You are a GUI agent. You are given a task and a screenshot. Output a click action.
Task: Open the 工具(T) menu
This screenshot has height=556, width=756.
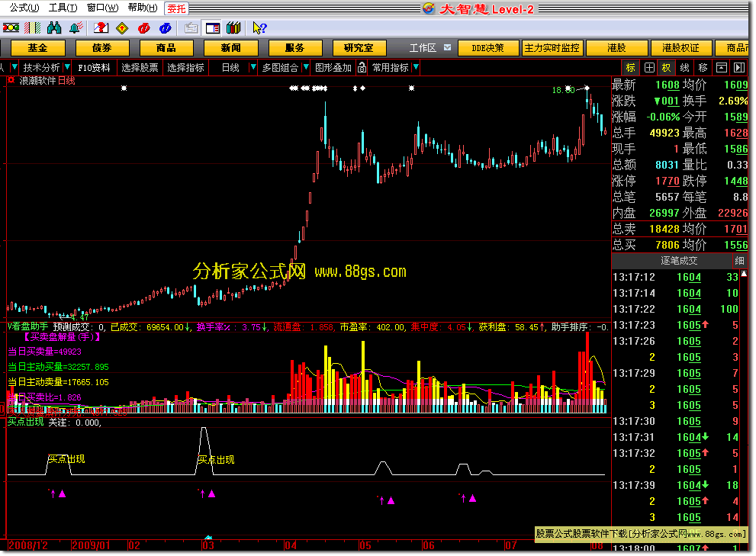coord(63,8)
